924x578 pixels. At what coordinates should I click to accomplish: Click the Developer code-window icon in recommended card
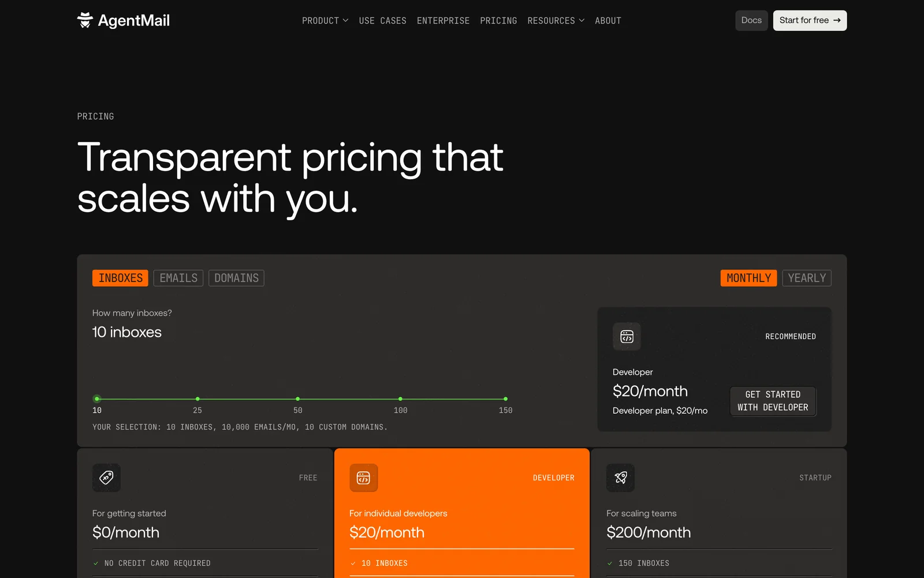pyautogui.click(x=627, y=336)
